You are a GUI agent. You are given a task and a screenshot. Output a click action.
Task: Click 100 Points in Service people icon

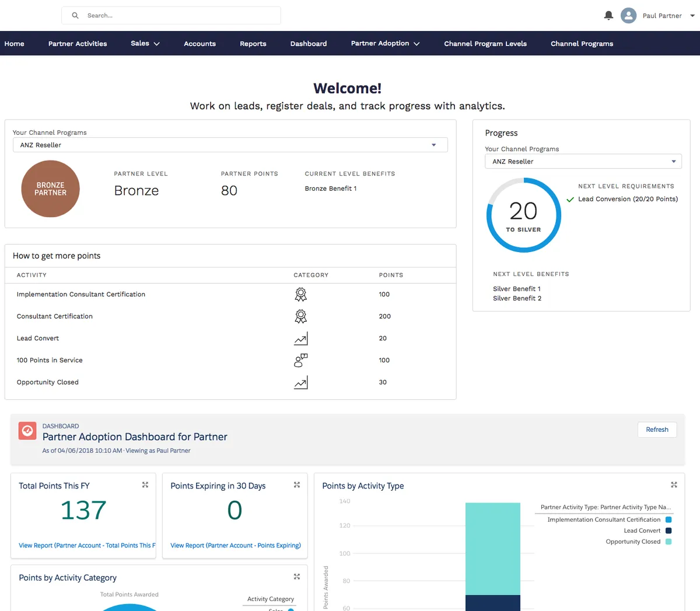coord(300,360)
